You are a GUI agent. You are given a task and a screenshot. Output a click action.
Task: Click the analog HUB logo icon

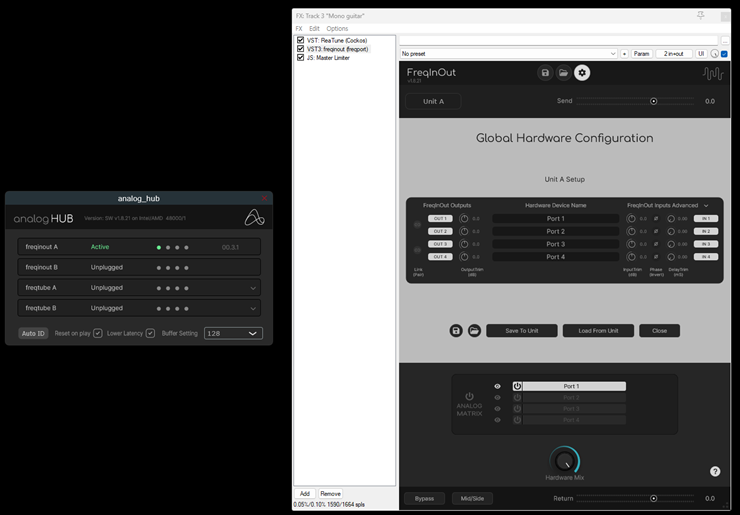pos(254,218)
